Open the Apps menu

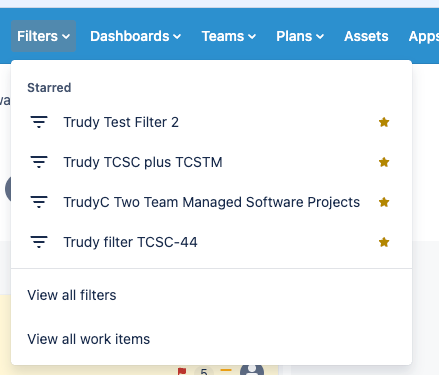[424, 36]
